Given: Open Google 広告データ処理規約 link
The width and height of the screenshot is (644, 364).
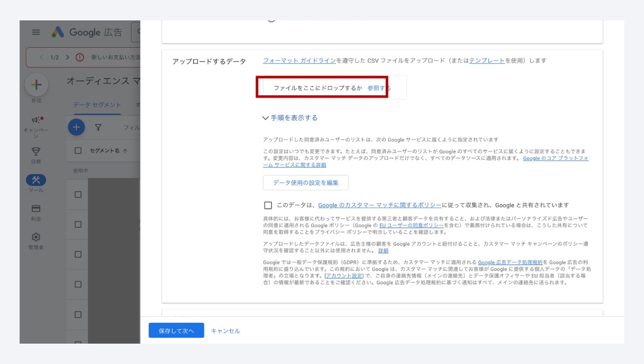Looking at the screenshot, I should [510, 263].
